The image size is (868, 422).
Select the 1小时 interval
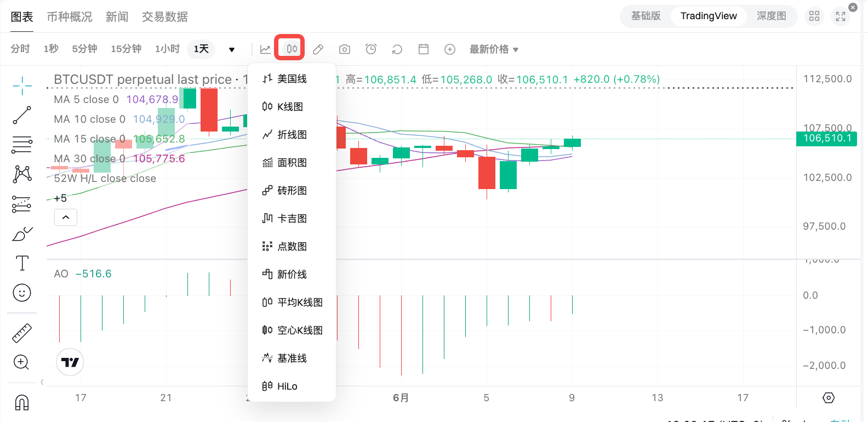(x=167, y=49)
